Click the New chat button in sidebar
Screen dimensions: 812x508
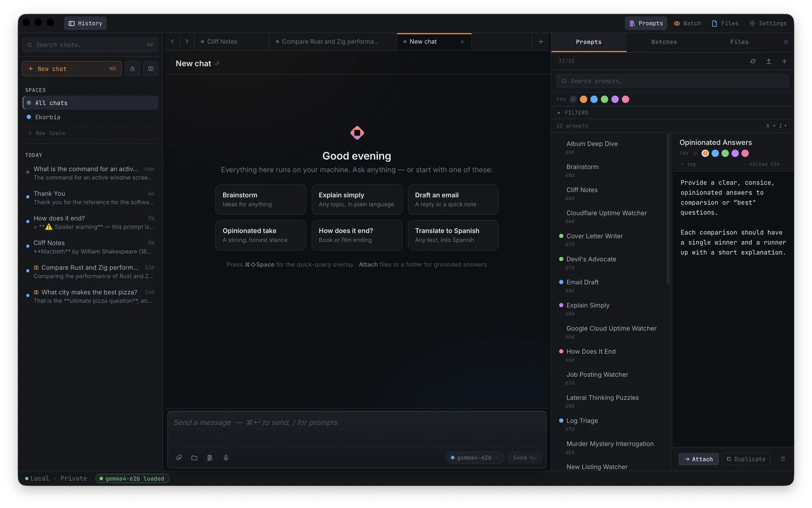click(x=72, y=69)
